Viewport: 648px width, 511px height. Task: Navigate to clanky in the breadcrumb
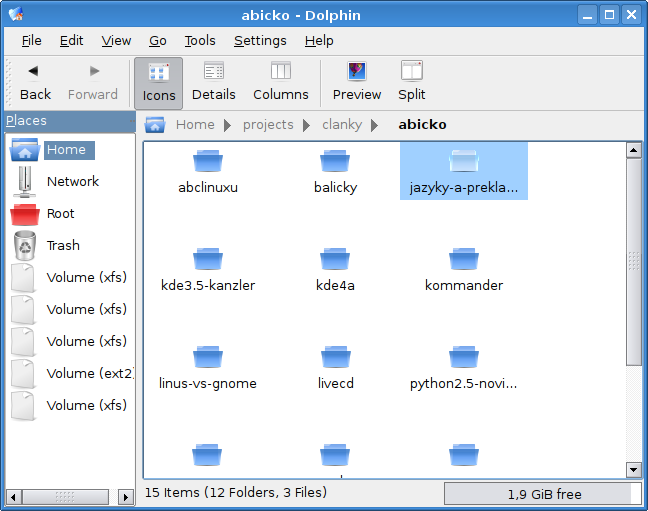click(342, 124)
